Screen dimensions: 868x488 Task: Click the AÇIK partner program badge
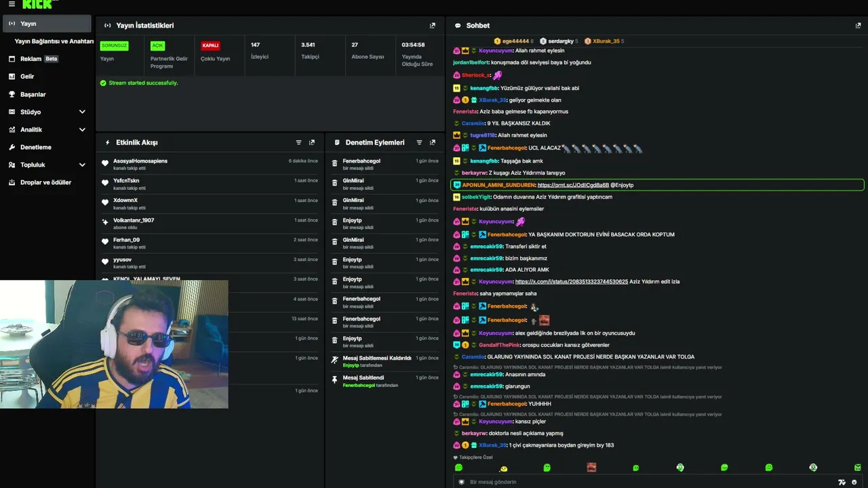[157, 45]
